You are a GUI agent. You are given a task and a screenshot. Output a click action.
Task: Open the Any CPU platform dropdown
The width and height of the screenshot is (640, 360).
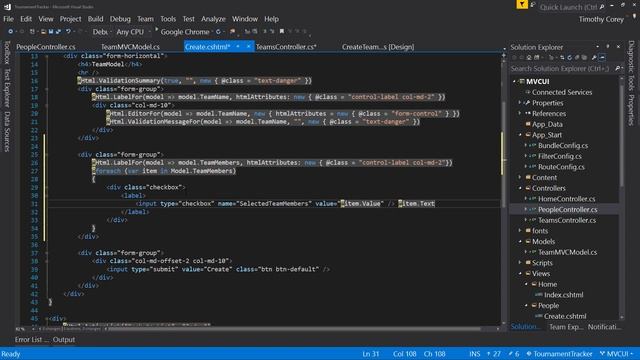pos(133,31)
